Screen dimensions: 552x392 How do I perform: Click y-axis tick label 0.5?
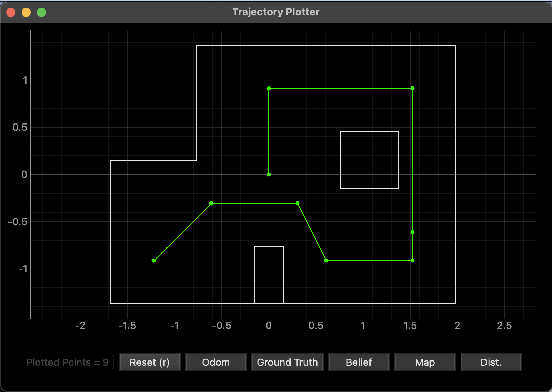pyautogui.click(x=20, y=127)
